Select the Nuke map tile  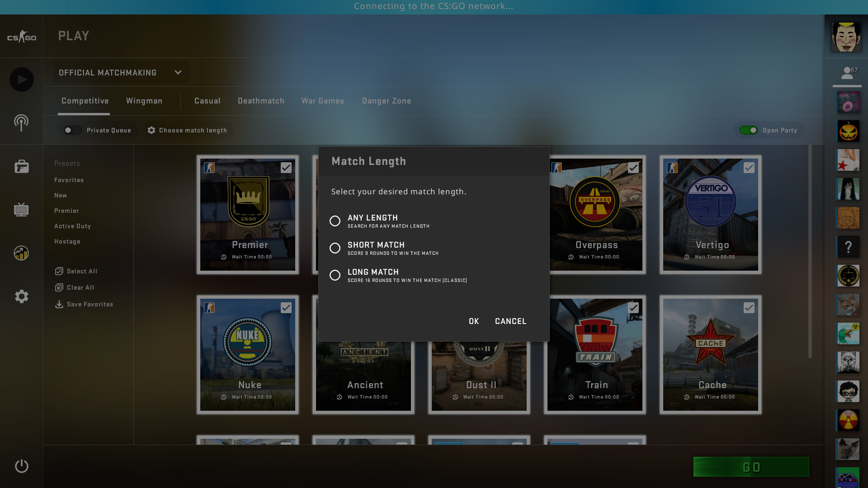click(248, 355)
